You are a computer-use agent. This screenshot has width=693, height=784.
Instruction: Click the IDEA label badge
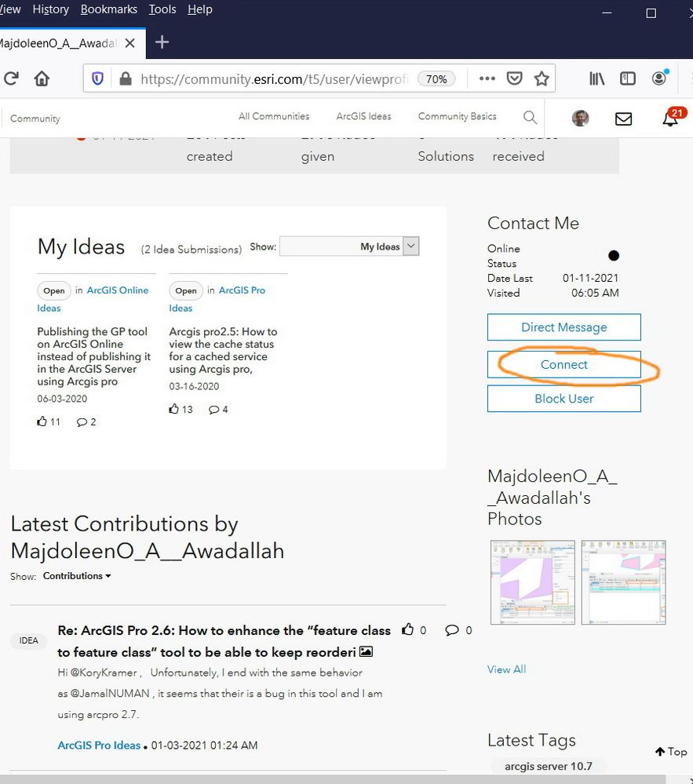pyautogui.click(x=28, y=640)
